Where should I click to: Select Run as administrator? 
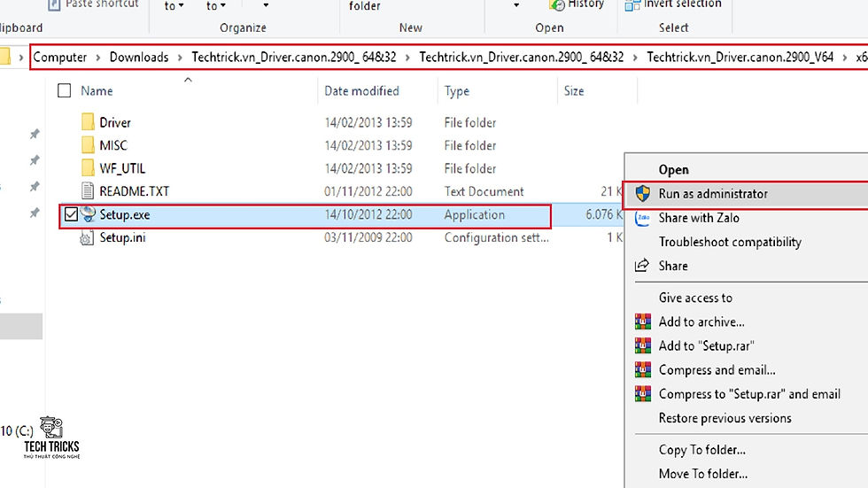(x=713, y=194)
